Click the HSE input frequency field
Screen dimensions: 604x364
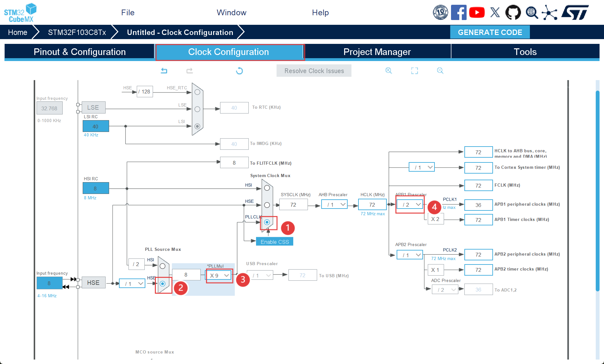point(49,283)
